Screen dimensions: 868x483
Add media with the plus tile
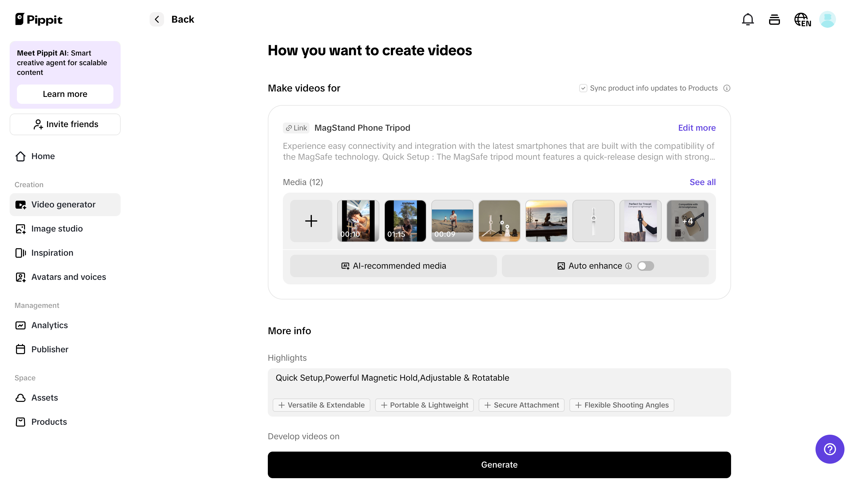(311, 221)
